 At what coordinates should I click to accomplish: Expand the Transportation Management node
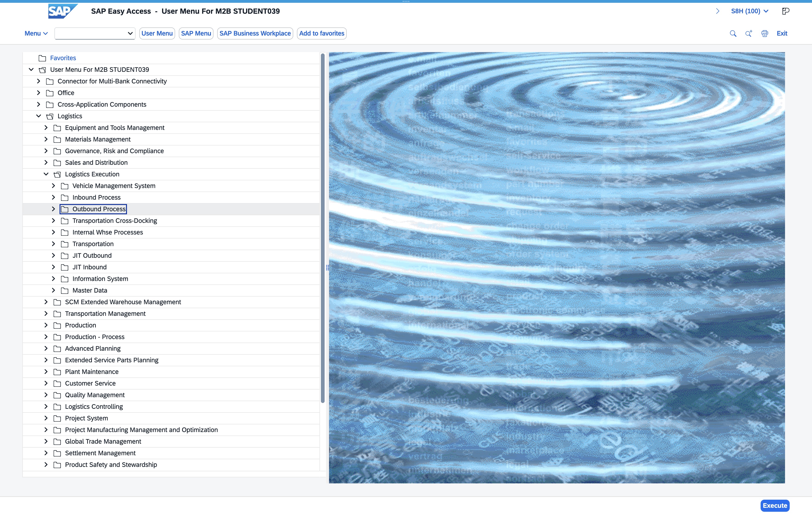(x=46, y=314)
